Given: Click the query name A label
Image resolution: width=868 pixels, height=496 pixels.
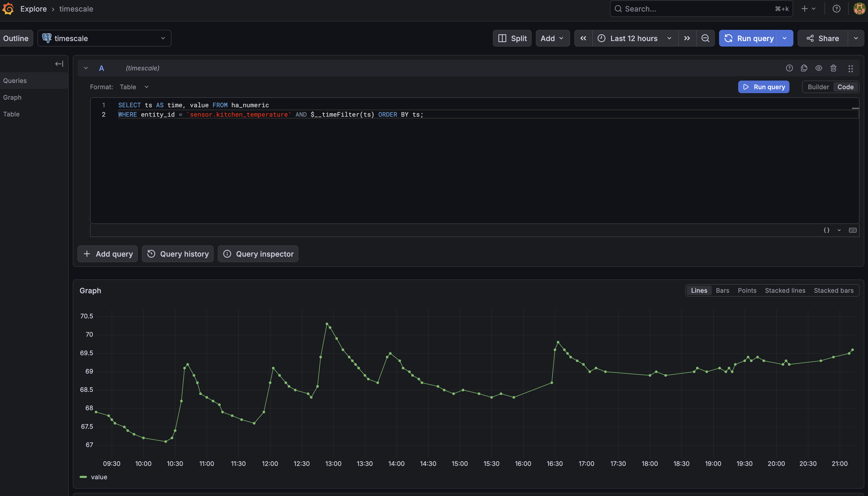Looking at the screenshot, I should [x=101, y=68].
